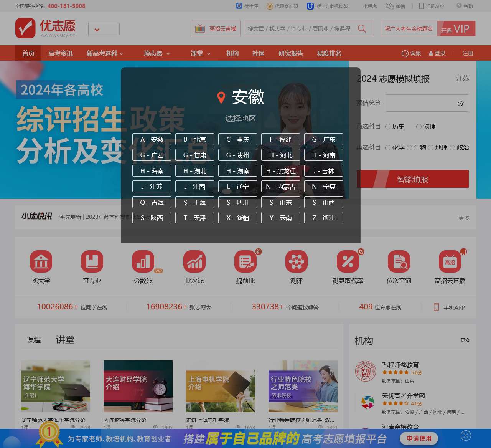Switch to the 讲堂 tab
Image resolution: width=491 pixels, height=448 pixels.
click(x=65, y=340)
